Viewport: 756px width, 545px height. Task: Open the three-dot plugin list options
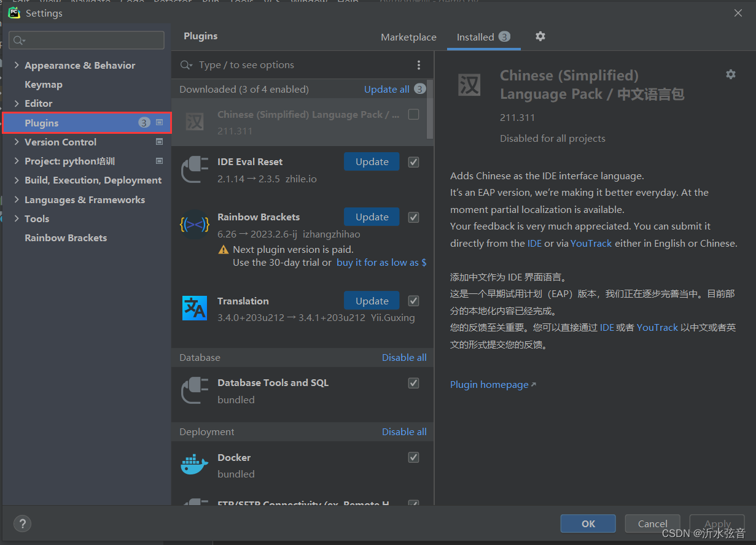click(419, 65)
